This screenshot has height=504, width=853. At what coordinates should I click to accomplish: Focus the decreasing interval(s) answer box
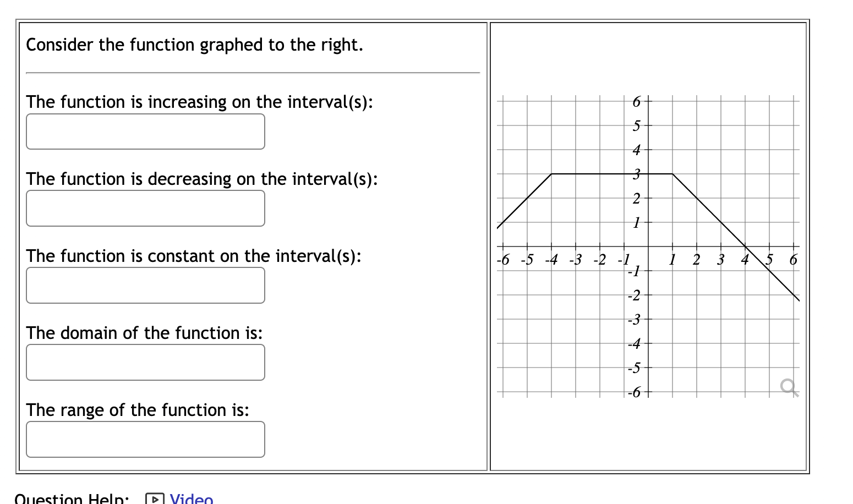(x=145, y=209)
